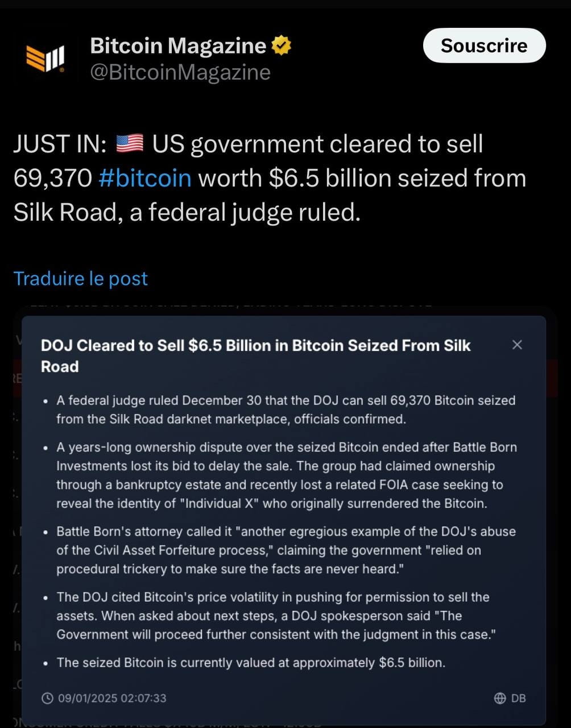The width and height of the screenshot is (571, 728).
Task: Open the DOJ Cleared to Sell headline
Action: (255, 355)
